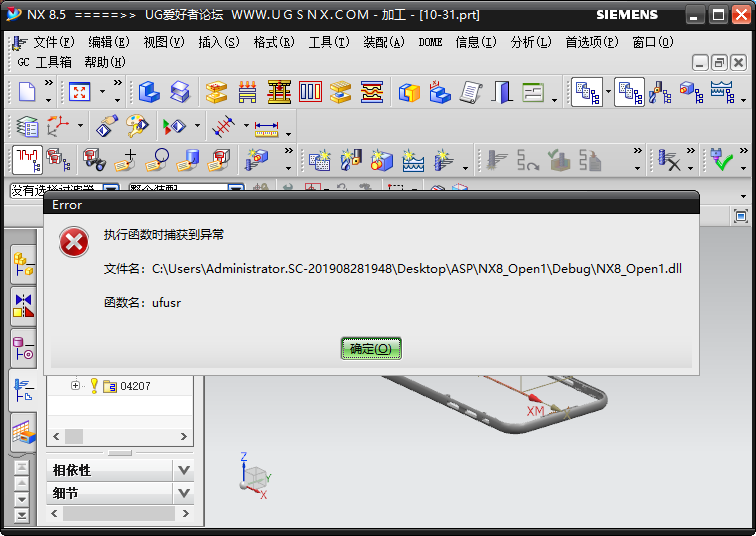Open the Assembly Navigator sidebar tab
This screenshot has width=756, height=536.
coord(23,264)
